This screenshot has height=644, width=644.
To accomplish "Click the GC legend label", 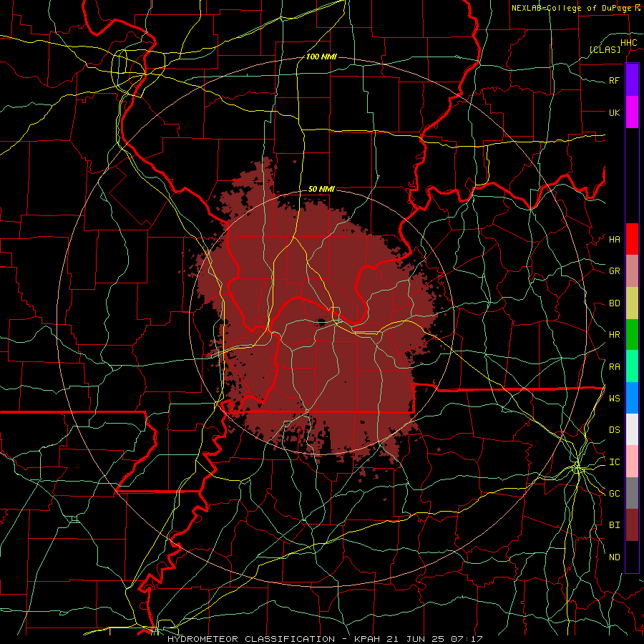I will tap(614, 494).
